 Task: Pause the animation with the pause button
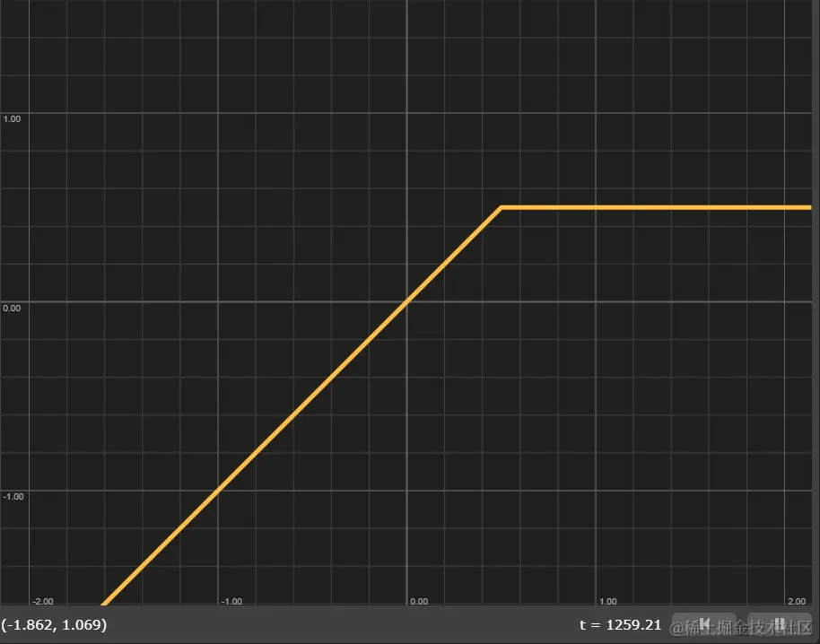[x=780, y=624]
